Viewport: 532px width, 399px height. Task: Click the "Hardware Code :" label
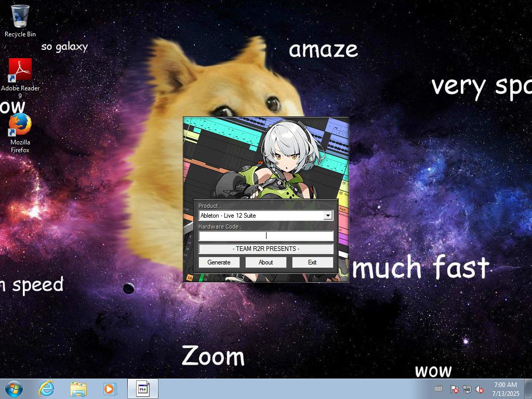[x=220, y=227]
